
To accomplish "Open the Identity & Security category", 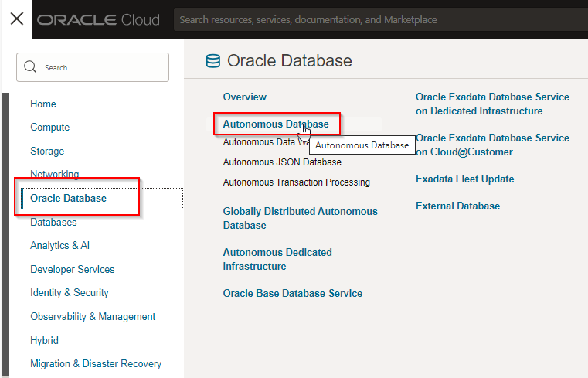I will [x=70, y=292].
